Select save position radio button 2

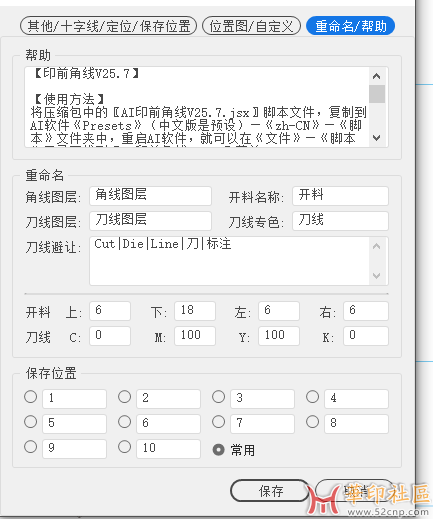125,397
